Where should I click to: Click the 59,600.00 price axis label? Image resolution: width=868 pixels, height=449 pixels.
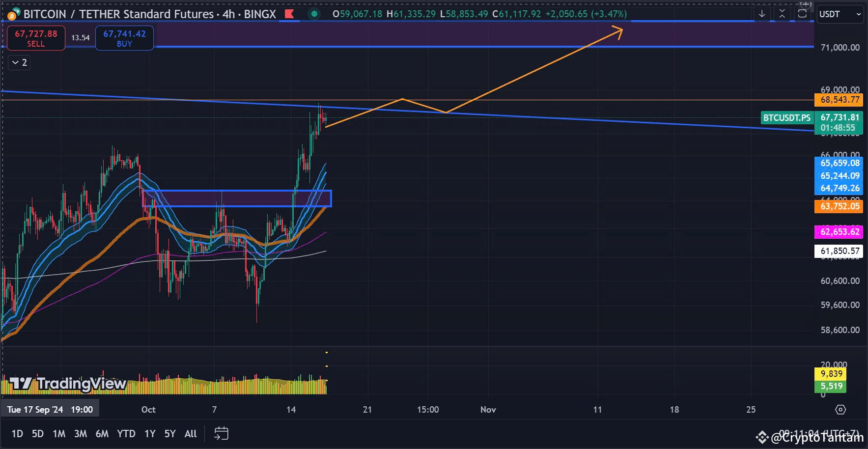[840, 305]
